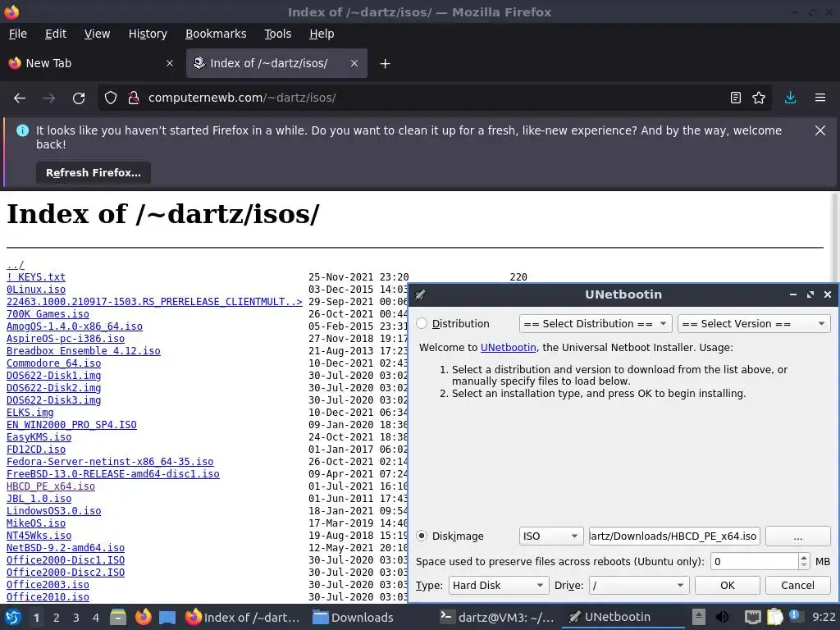Switch to the Downloads taskbar window
840x630 pixels.
[353, 618]
